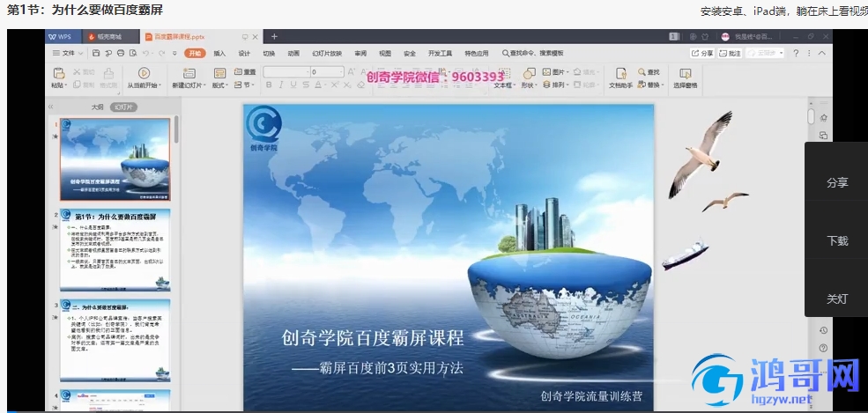Toggle Italic formatting
The image size is (868, 413).
pos(281,85)
